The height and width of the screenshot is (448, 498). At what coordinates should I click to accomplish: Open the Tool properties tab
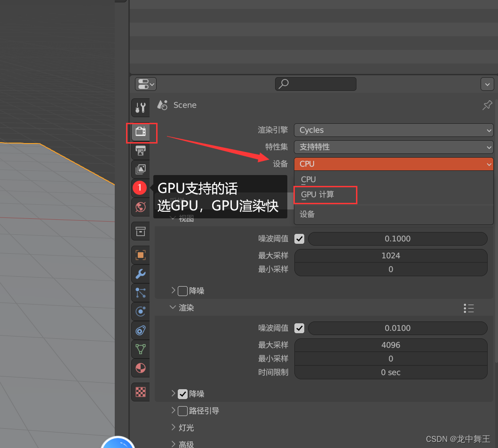pyautogui.click(x=141, y=108)
